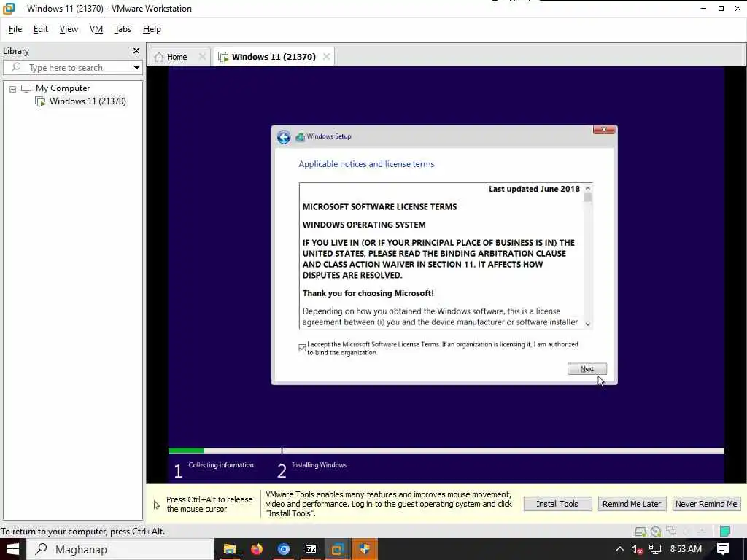Viewport: 747px width, 560px height.
Task: Collapse the My Computer tree node
Action: coord(12,89)
